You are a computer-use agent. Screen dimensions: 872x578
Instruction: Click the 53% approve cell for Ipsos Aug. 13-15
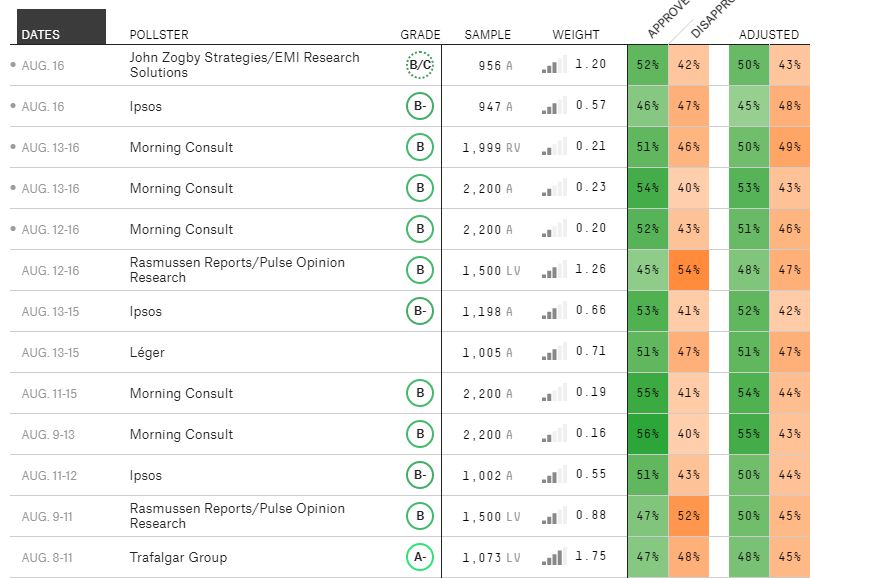tap(648, 312)
